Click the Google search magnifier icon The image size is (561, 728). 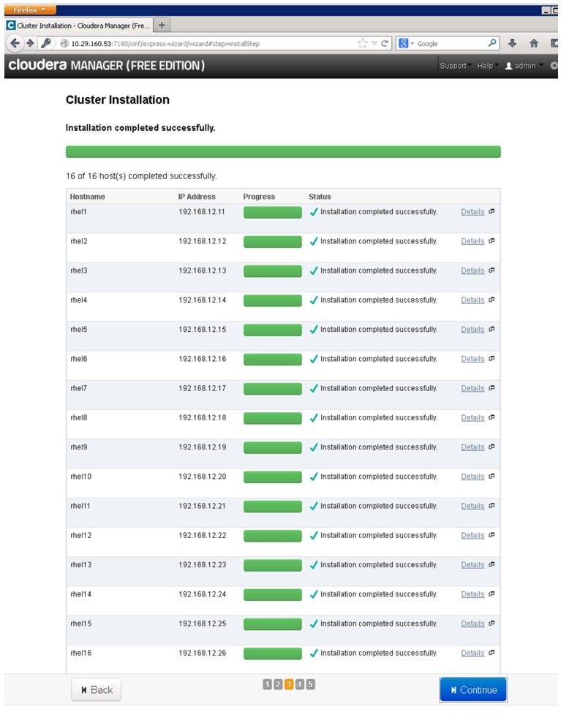click(x=492, y=43)
